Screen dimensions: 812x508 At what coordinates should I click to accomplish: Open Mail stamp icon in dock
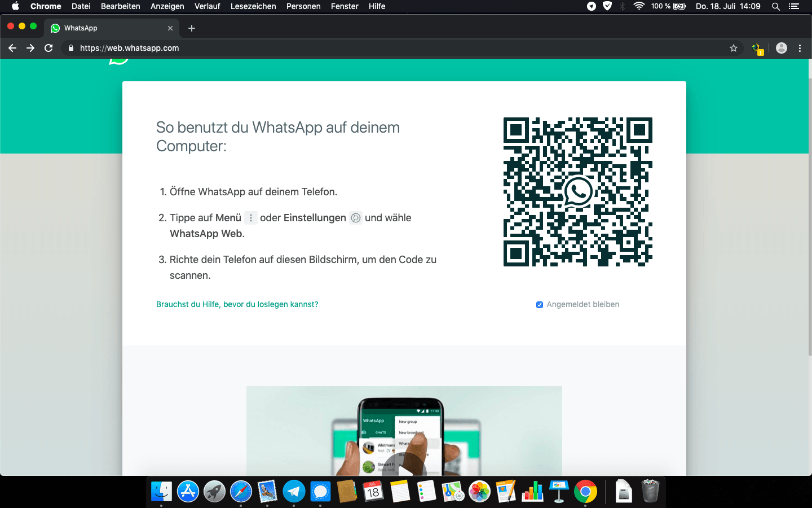(267, 492)
